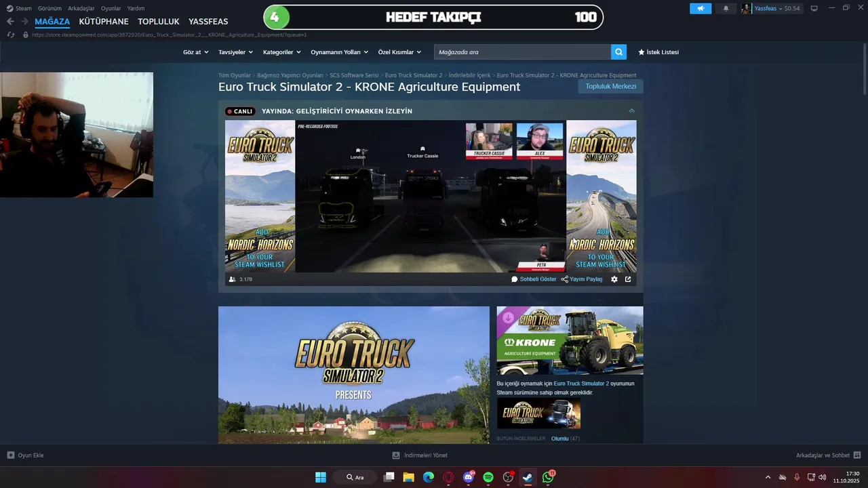The width and height of the screenshot is (868, 488).
Task: Click the store search magnifier button
Action: (618, 52)
